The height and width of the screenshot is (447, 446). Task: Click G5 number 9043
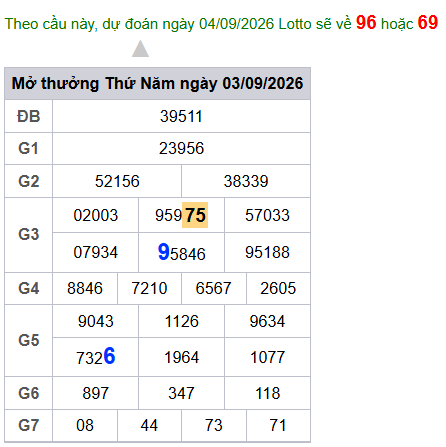(96, 321)
